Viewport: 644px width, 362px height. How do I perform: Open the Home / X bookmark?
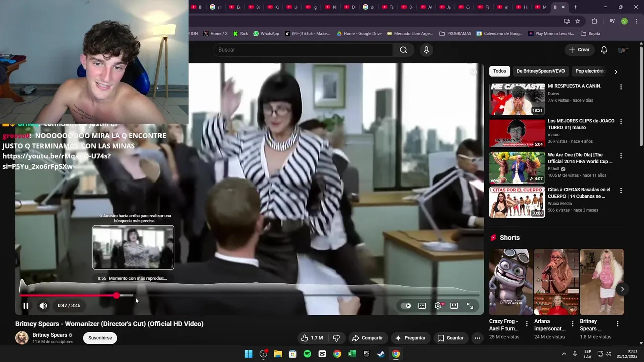coord(215,33)
